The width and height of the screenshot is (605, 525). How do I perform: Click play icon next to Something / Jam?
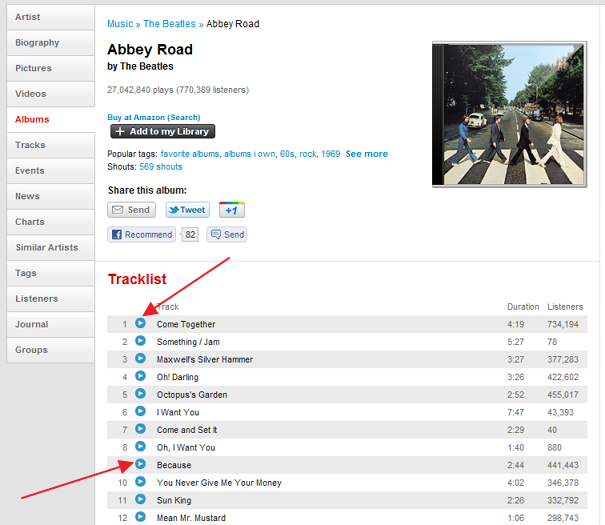pyautogui.click(x=140, y=341)
